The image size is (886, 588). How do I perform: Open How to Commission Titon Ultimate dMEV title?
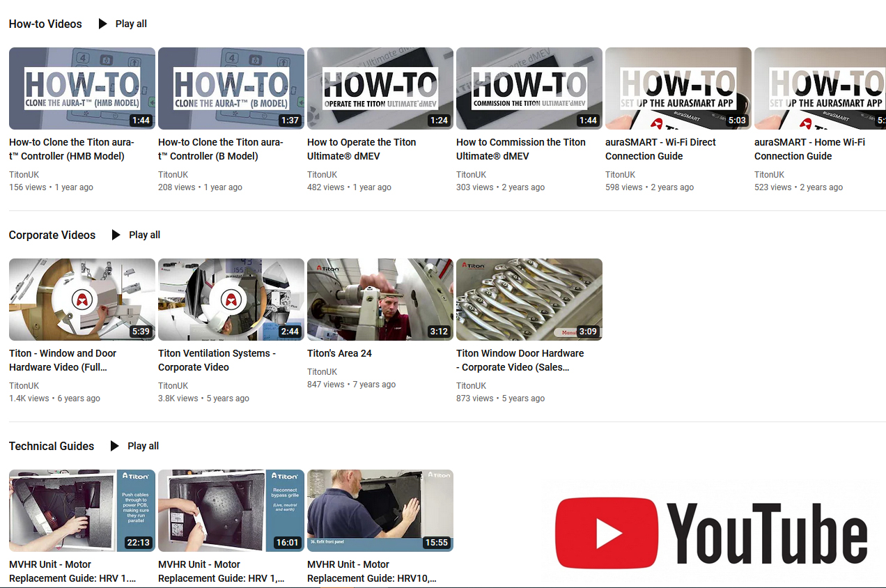click(x=520, y=149)
